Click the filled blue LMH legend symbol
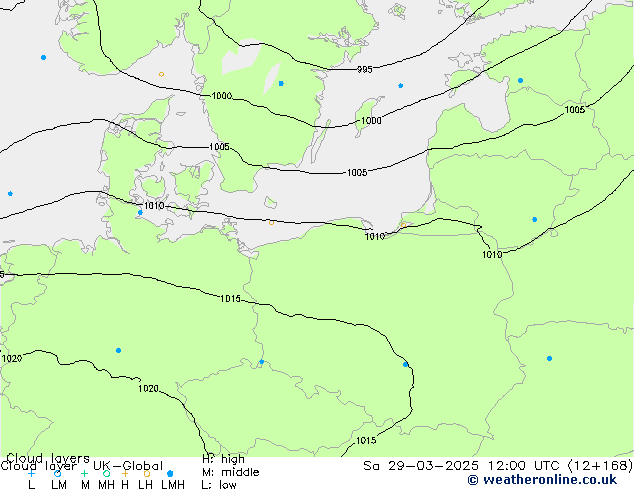Image resolution: width=634 pixels, height=490 pixels. coord(170,473)
